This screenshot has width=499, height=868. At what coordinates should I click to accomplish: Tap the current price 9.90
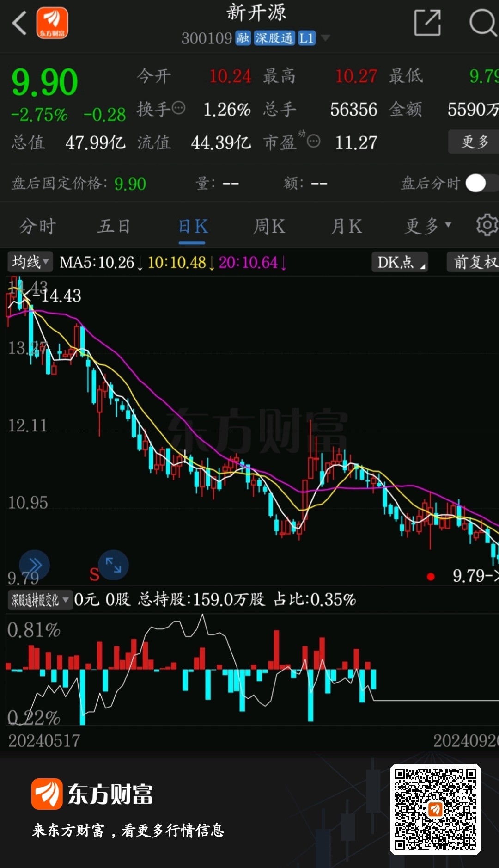point(45,82)
